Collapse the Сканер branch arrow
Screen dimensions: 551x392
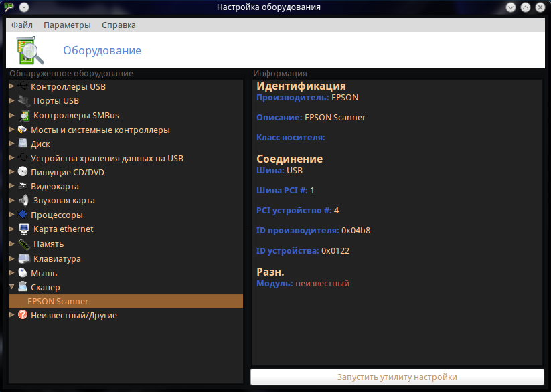[x=11, y=286]
